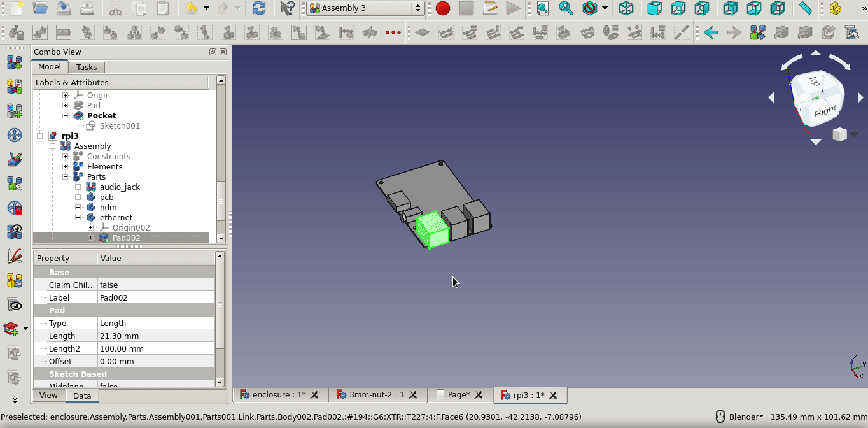Screen dimensions: 868x428
Task: Select the Refresh document icon
Action: tap(259, 9)
